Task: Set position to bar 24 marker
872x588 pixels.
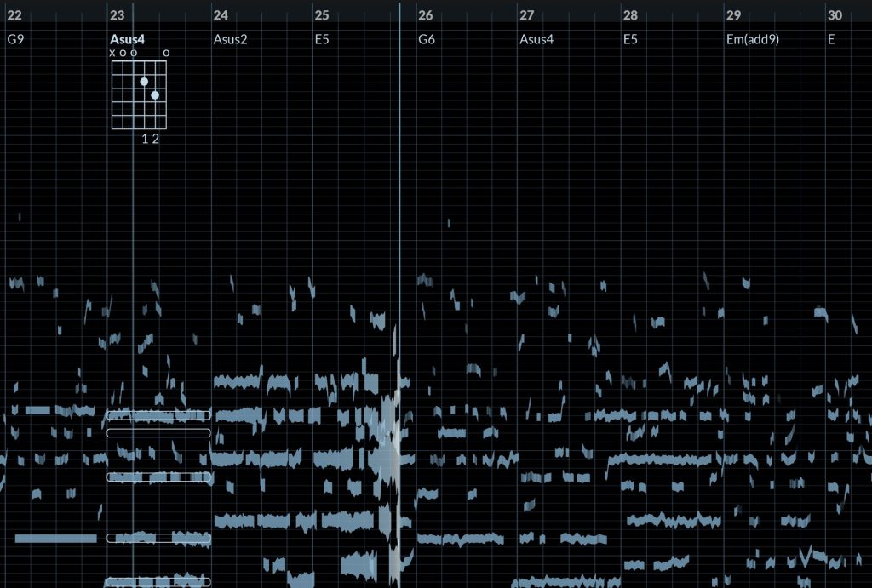Action: tap(221, 15)
